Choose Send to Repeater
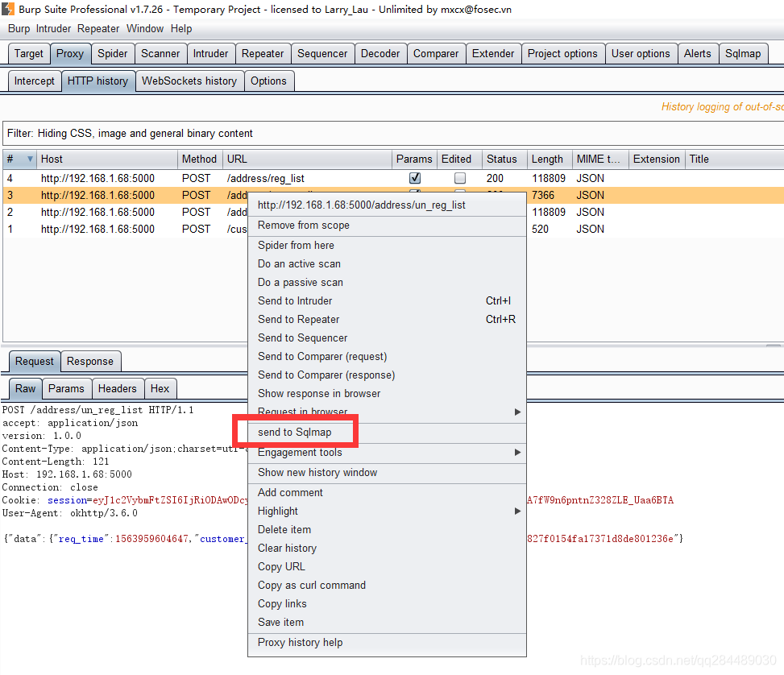Image resolution: width=784 pixels, height=675 pixels. pos(387,319)
